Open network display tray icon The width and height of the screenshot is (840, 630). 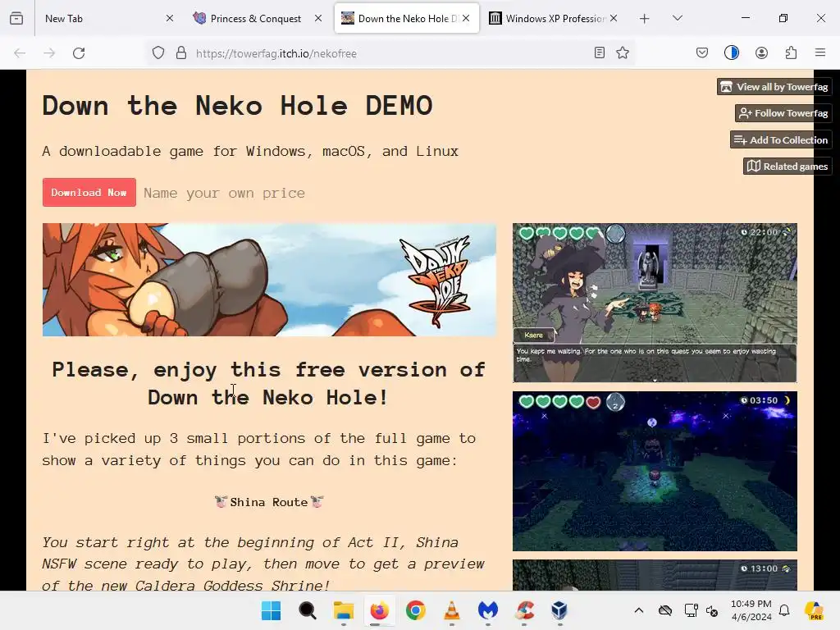pos(691,610)
